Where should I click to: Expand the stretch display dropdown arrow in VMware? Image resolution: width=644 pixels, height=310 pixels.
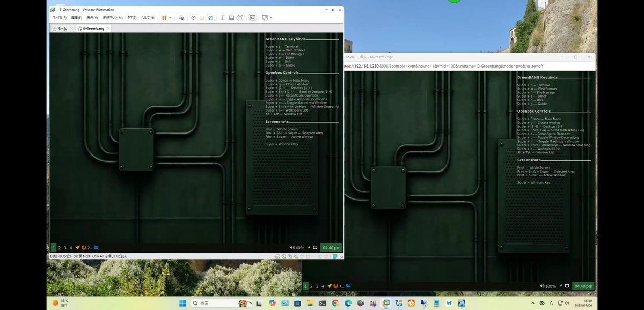[271, 18]
